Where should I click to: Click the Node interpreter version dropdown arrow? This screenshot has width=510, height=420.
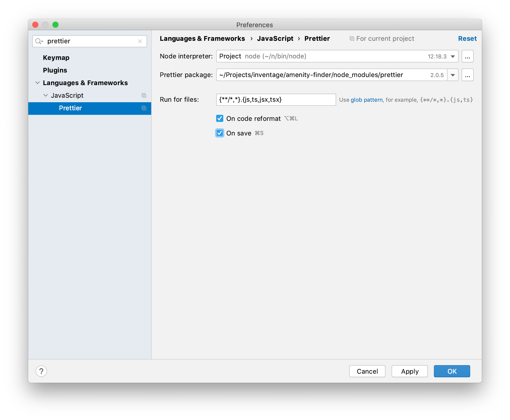[452, 56]
